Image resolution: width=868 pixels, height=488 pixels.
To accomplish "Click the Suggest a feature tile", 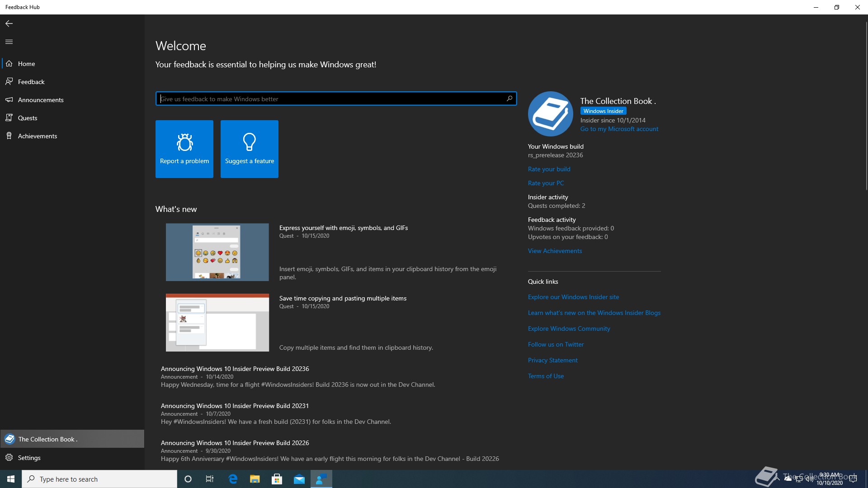I will pos(250,149).
